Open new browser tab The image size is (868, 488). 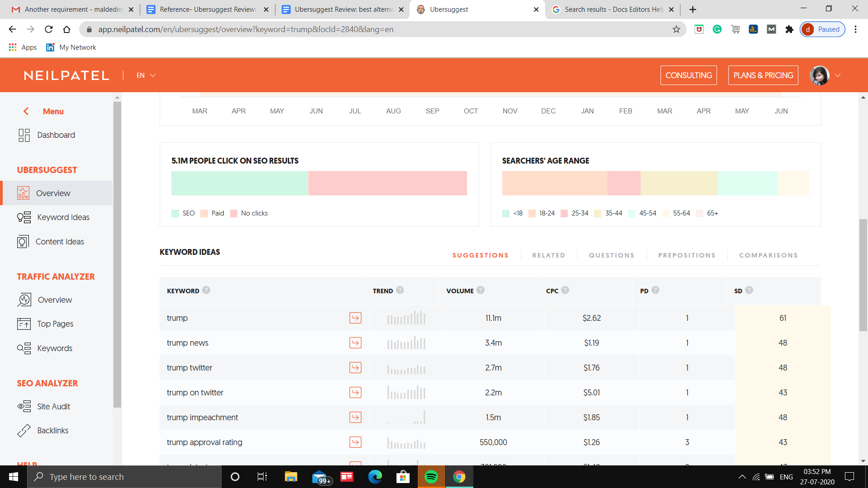click(693, 9)
